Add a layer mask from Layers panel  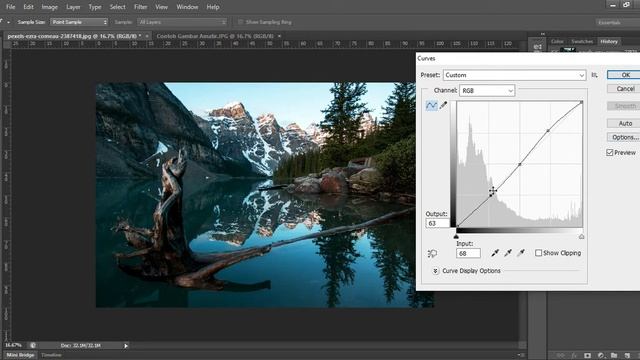tap(587, 356)
